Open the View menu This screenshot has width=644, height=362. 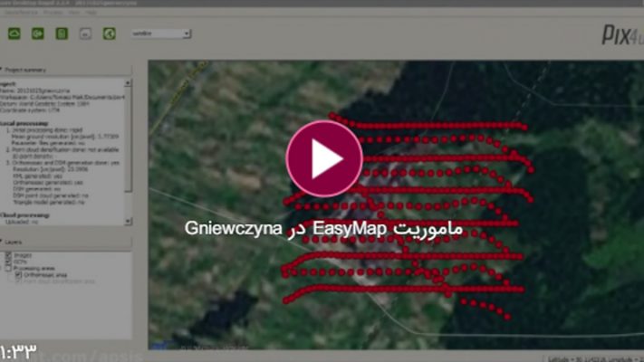point(74,13)
